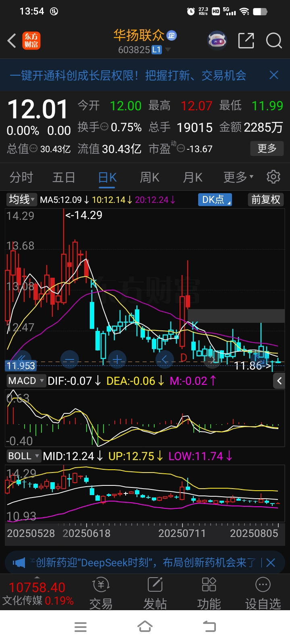Switch to the 分时 tab
Screen dimensions: 290x644
pyautogui.click(x=21, y=177)
